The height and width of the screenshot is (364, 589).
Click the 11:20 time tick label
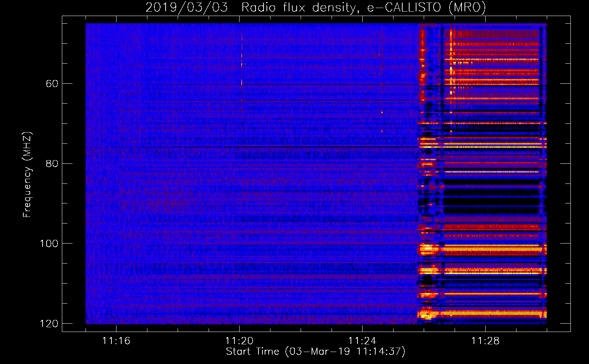[239, 341]
